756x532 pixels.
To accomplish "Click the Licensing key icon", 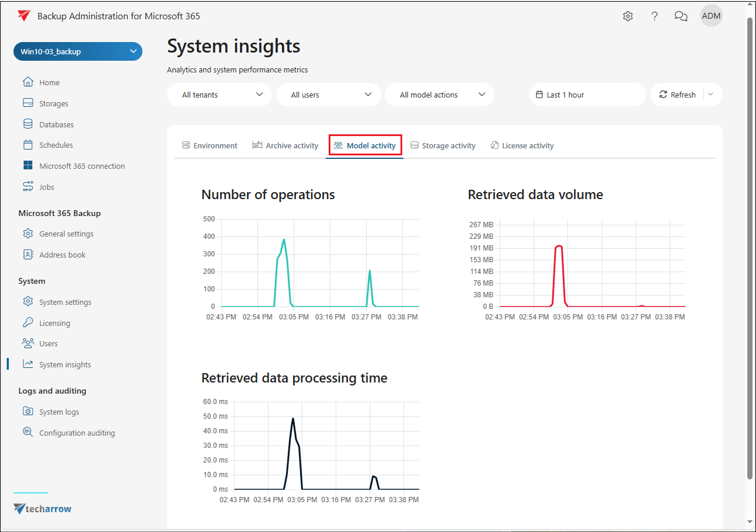I will tap(28, 323).
